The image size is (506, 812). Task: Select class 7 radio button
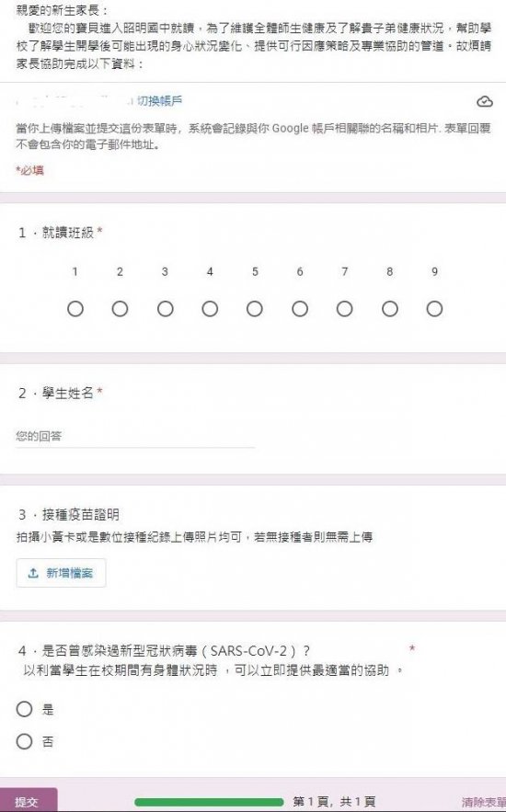pyautogui.click(x=344, y=309)
